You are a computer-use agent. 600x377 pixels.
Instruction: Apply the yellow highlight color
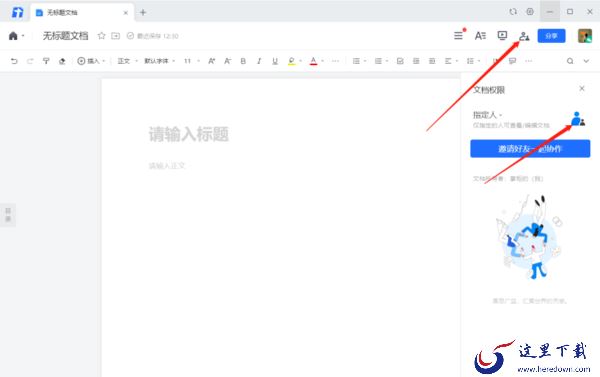tap(292, 61)
